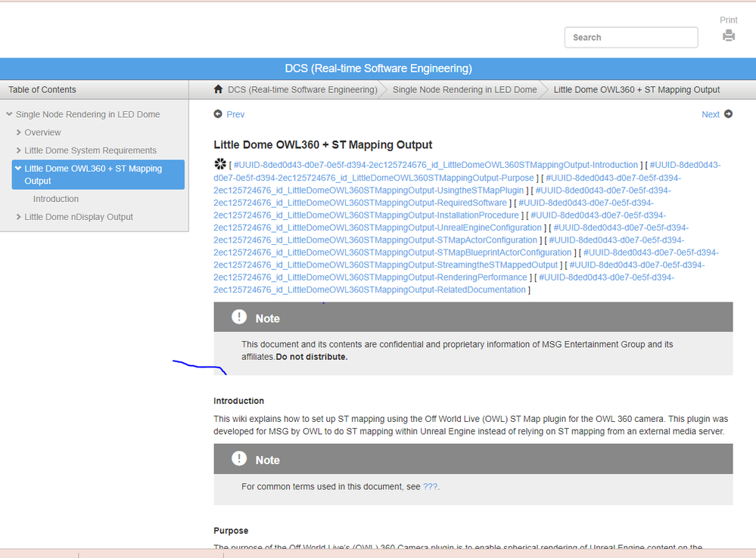Open the Overview contents entry

point(43,132)
